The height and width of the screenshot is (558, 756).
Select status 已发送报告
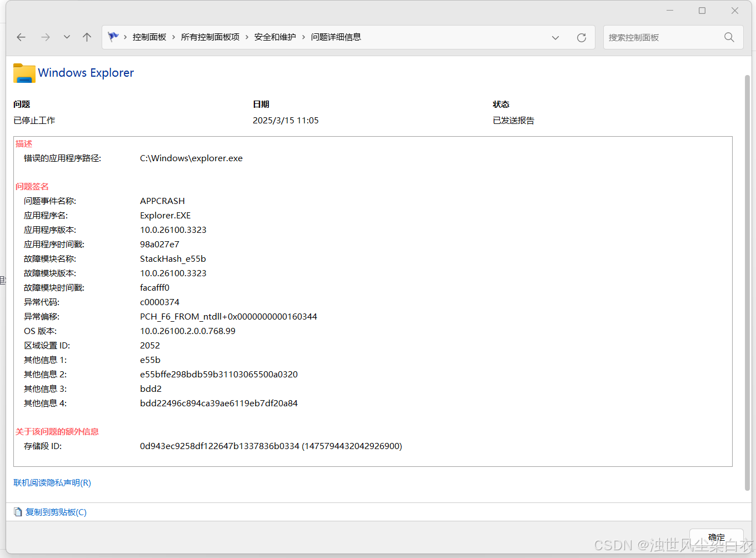pos(513,121)
